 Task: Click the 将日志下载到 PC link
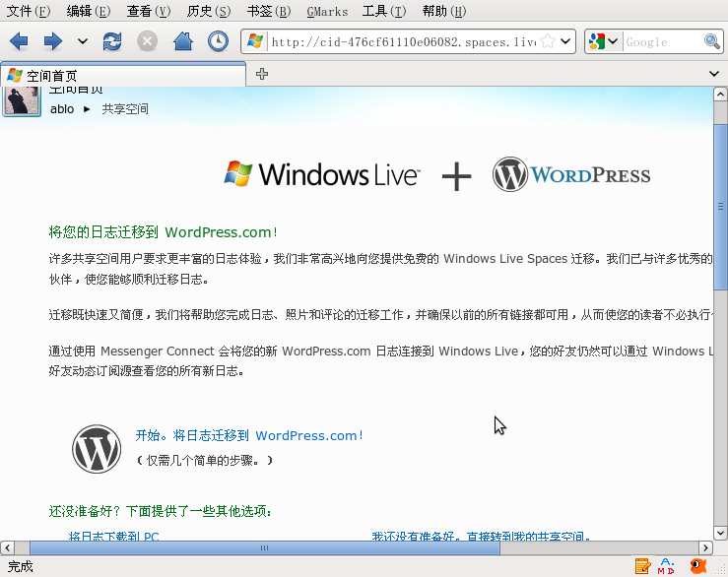point(113,538)
